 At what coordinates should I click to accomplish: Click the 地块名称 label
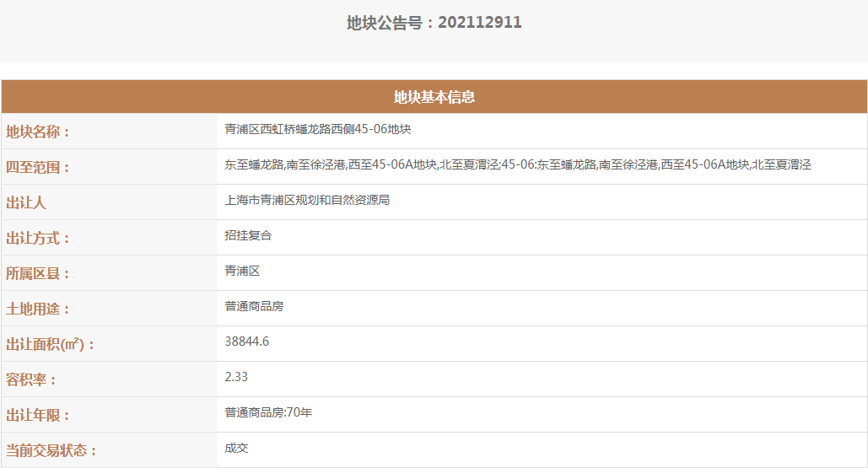pos(38,132)
